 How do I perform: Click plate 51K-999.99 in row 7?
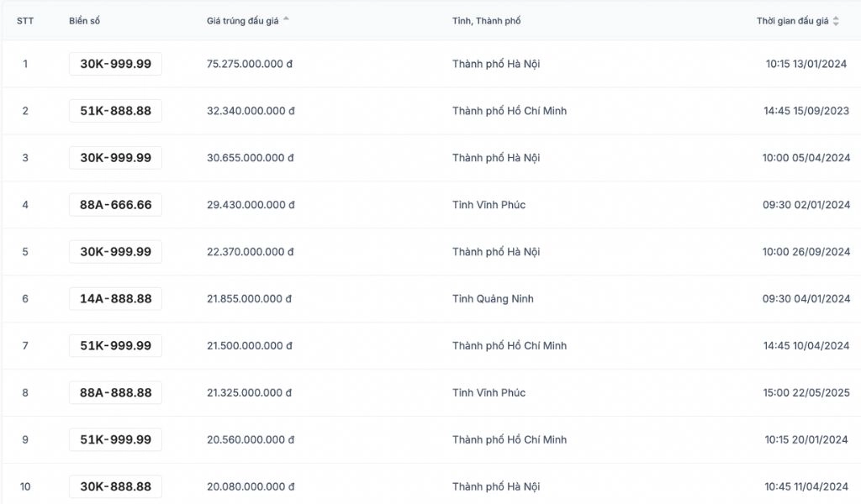(115, 345)
